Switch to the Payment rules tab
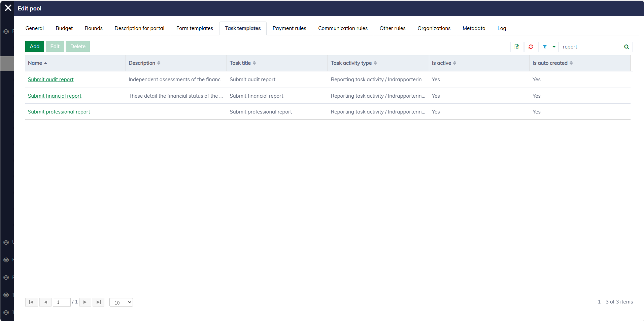Viewport: 644px width, 321px height. [x=289, y=28]
